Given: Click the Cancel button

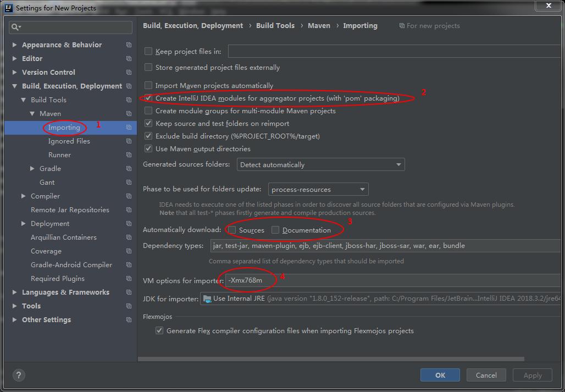Looking at the screenshot, I should (486, 375).
